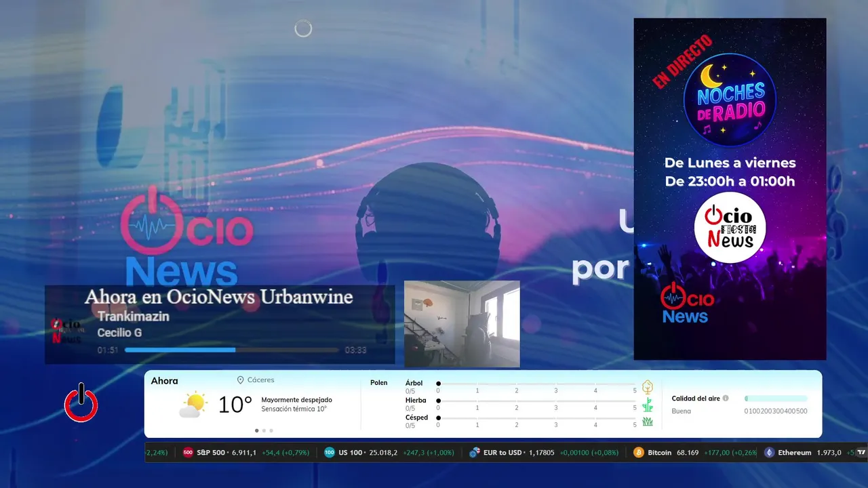Click the 'Ahora' weather heading
Image resolution: width=868 pixels, height=488 pixels.
[164, 381]
